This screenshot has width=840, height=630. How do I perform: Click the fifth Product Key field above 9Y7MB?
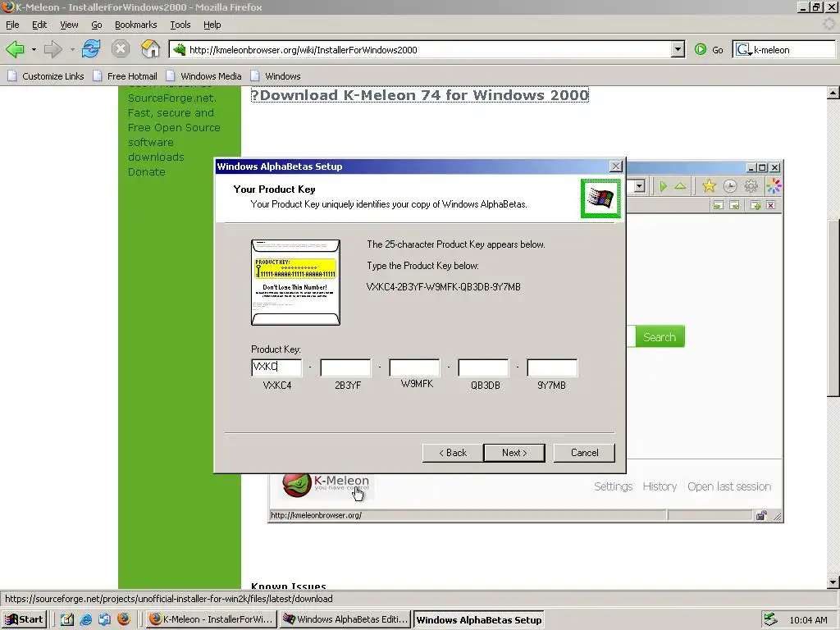552,367
